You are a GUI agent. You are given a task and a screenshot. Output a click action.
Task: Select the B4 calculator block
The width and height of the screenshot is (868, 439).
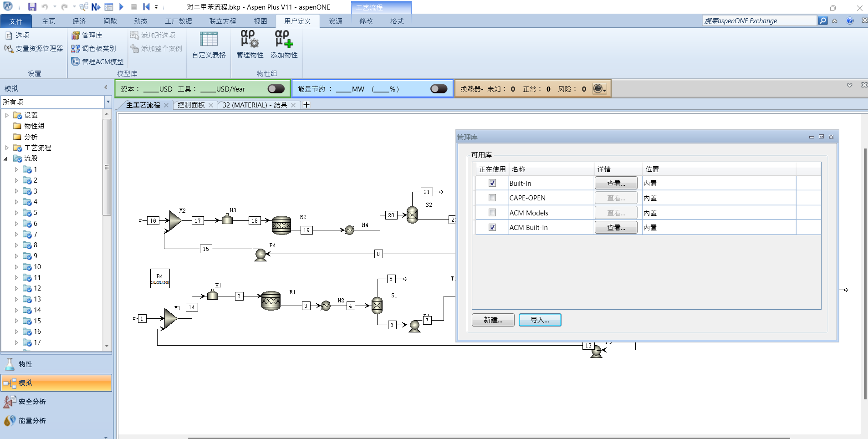pyautogui.click(x=160, y=279)
